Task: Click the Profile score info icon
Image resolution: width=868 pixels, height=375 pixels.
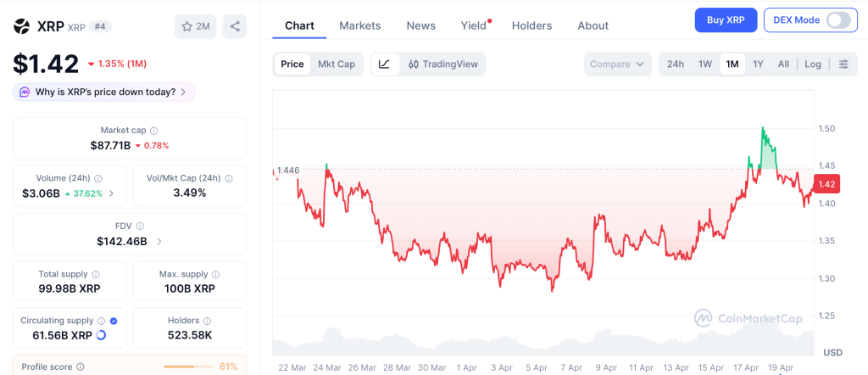Action: (81, 367)
